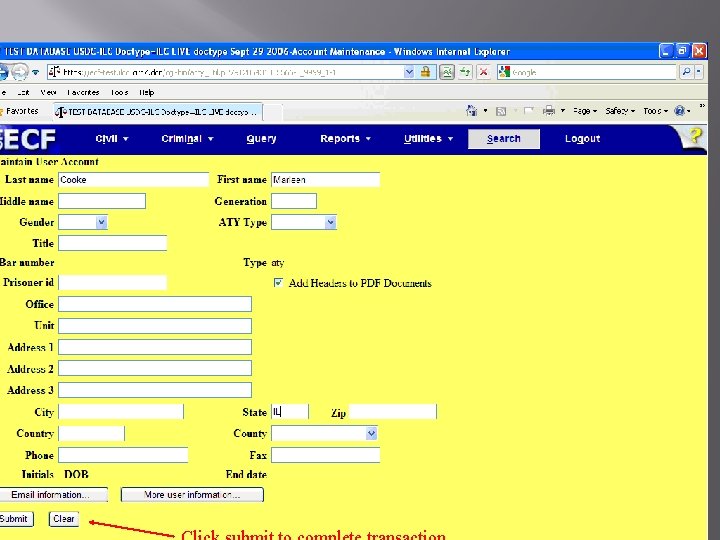Open the browser View menu
Viewport: 720px width, 540px height.
pos(48,92)
